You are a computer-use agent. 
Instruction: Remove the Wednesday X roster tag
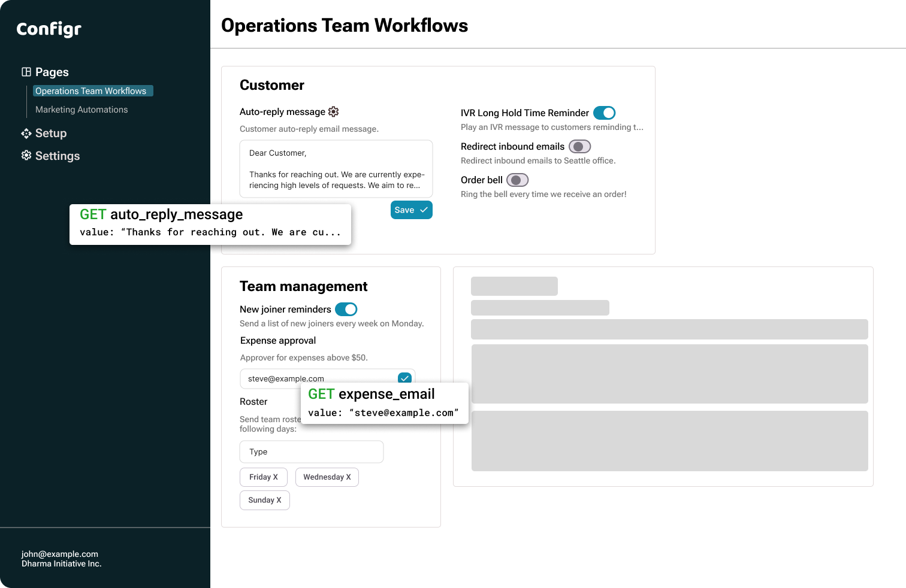coord(327,477)
